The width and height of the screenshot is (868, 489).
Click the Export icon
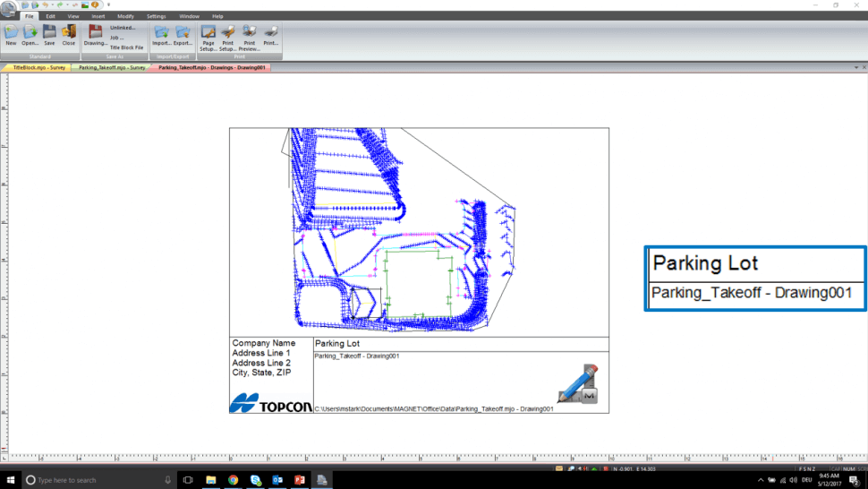pyautogui.click(x=183, y=32)
